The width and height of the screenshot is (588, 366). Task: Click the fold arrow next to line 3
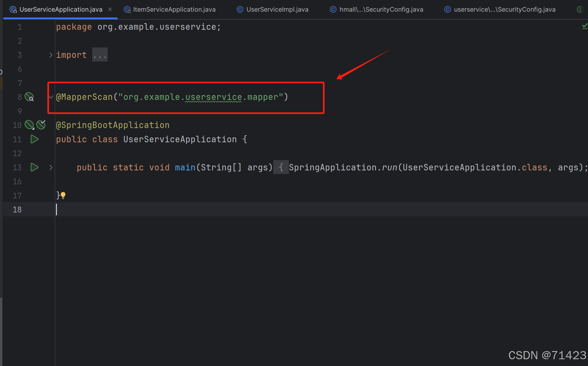tap(51, 55)
